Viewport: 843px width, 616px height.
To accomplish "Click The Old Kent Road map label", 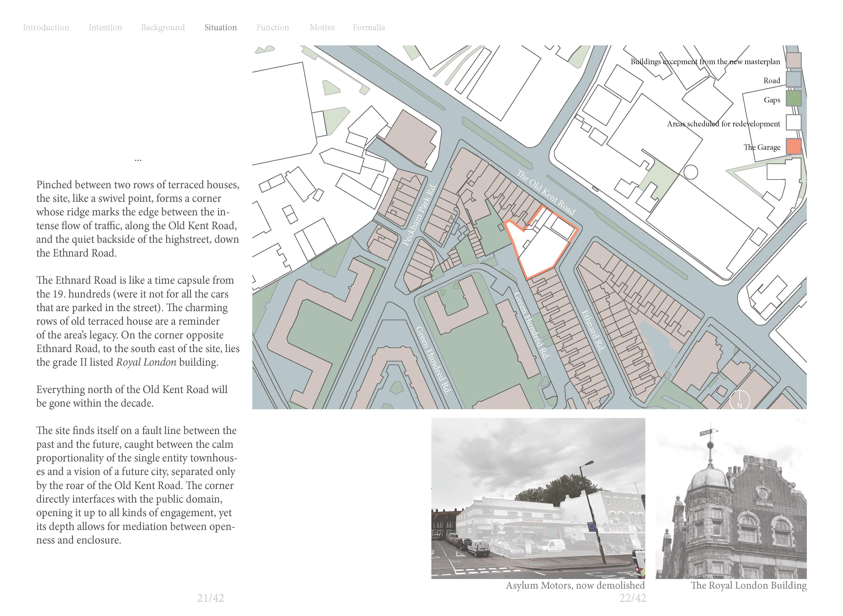I will pos(546,192).
